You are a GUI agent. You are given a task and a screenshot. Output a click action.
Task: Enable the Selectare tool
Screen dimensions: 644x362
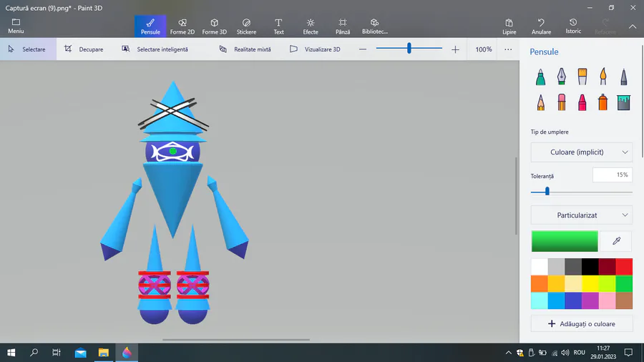(28, 49)
